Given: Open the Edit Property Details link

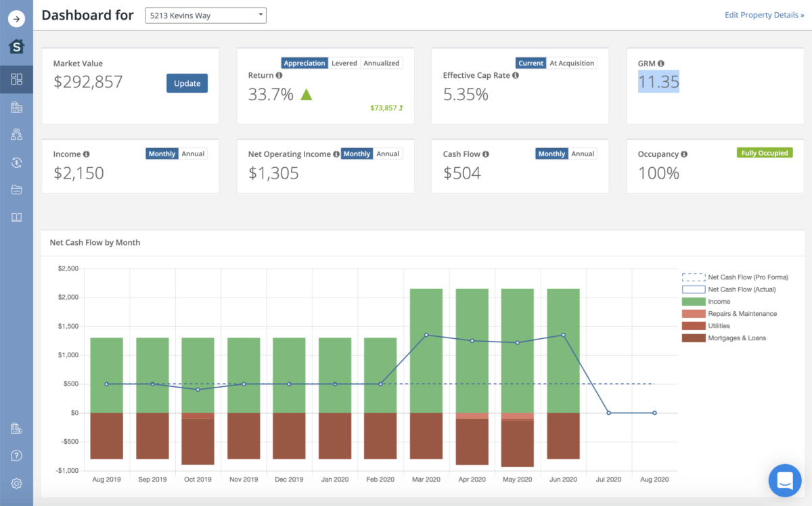Looking at the screenshot, I should (764, 16).
